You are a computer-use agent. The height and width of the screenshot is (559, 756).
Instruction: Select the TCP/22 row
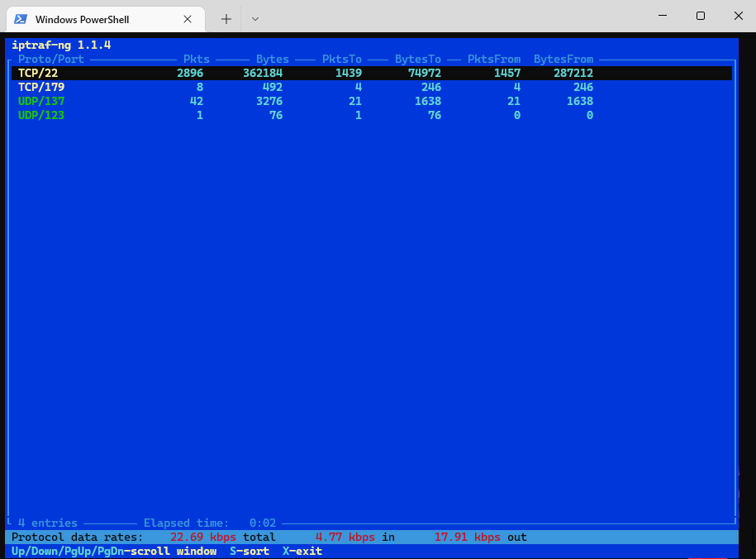click(x=372, y=73)
